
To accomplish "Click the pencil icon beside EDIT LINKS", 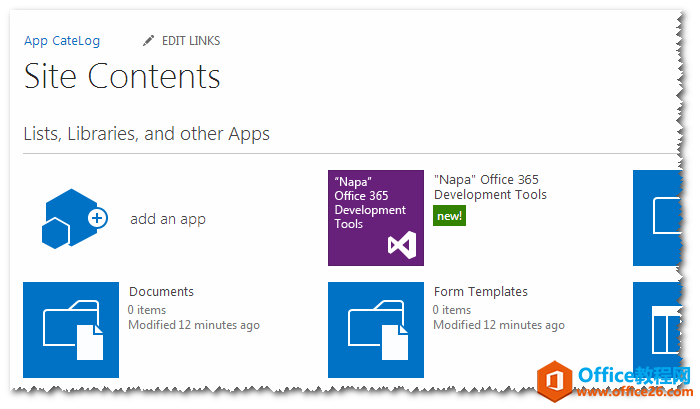I will pos(148,41).
